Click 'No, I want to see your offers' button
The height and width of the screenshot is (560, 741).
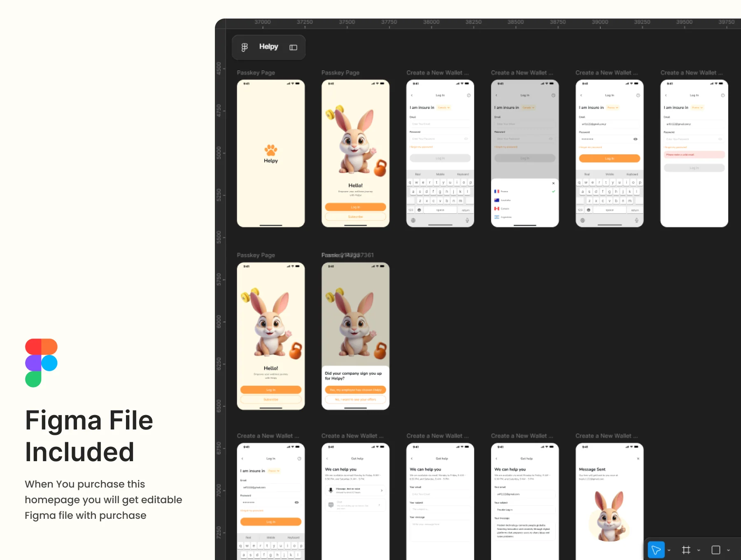pyautogui.click(x=355, y=399)
